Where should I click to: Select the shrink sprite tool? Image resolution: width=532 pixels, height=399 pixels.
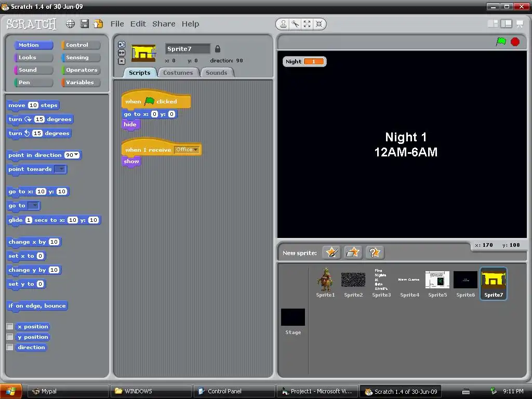click(x=319, y=24)
